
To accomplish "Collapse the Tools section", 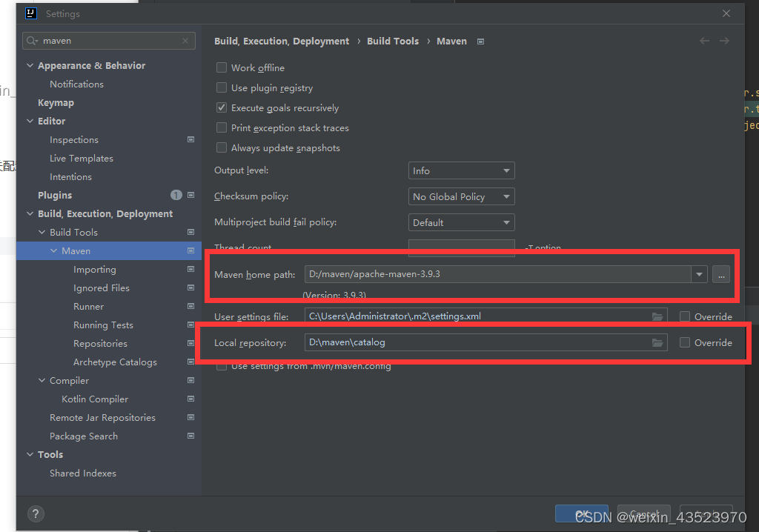I will click(x=30, y=454).
